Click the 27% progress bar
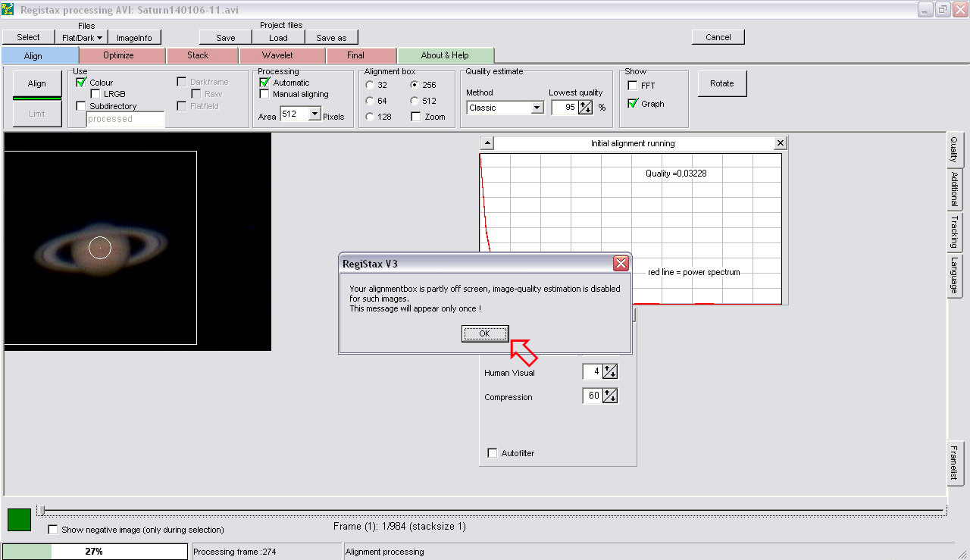 coord(95,552)
